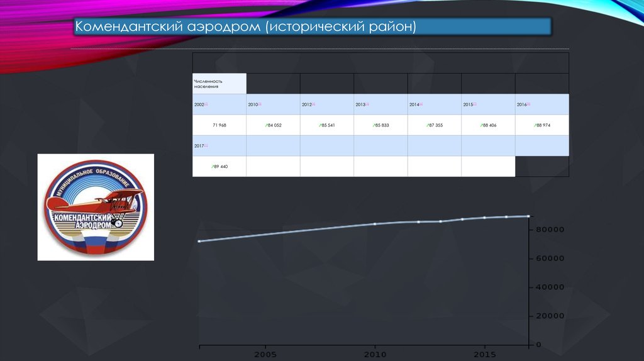644x361 pixels.
Task: Click the 2010 data point on the line chart
Action: tap(375, 224)
